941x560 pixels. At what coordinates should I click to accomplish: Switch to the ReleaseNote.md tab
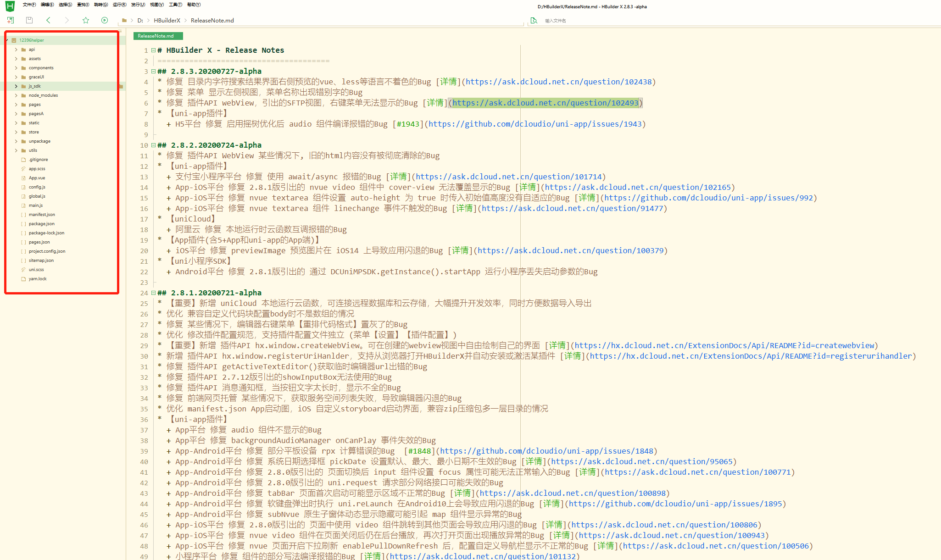(x=158, y=36)
